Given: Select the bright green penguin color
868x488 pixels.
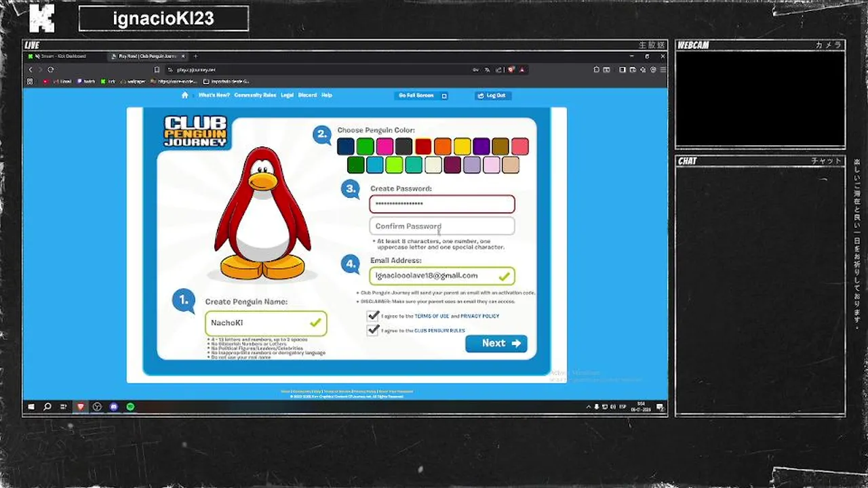Looking at the screenshot, I should click(366, 146).
